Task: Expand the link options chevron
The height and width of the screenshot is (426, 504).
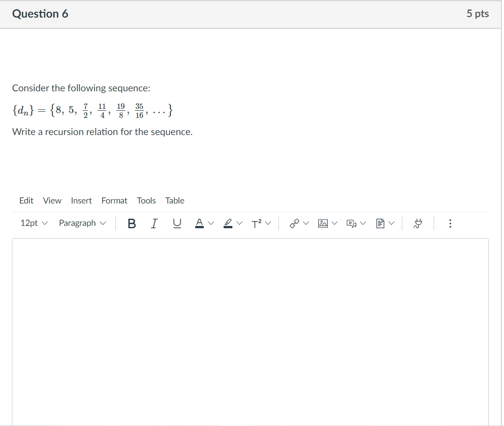Action: click(306, 223)
